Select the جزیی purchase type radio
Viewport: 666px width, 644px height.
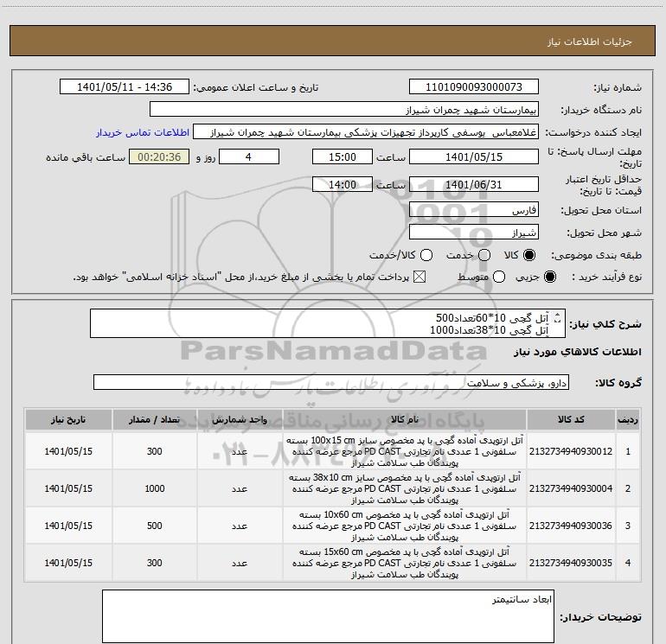coord(549,277)
